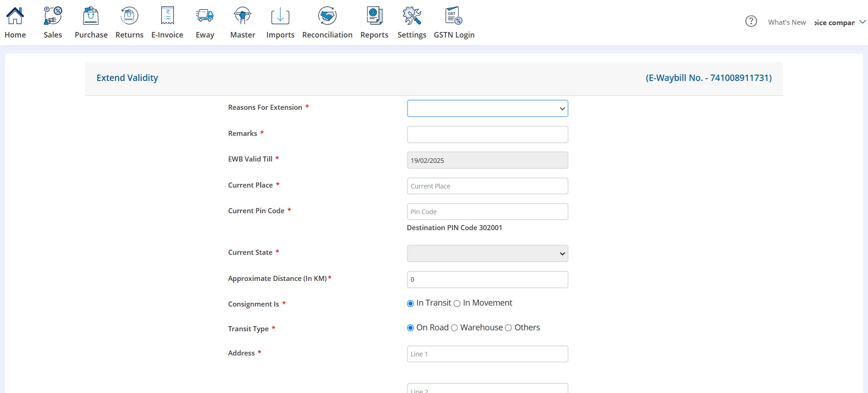Open Sales menu label

coord(53,35)
